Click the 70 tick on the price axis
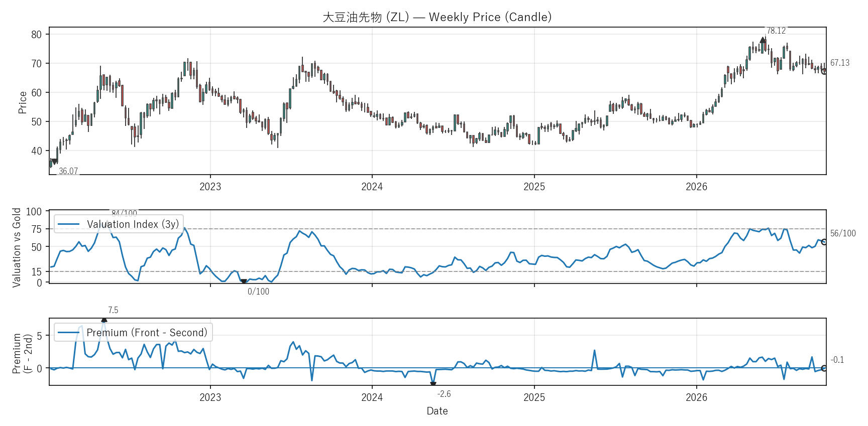Screen dimensions: 868x426 [x=37, y=64]
